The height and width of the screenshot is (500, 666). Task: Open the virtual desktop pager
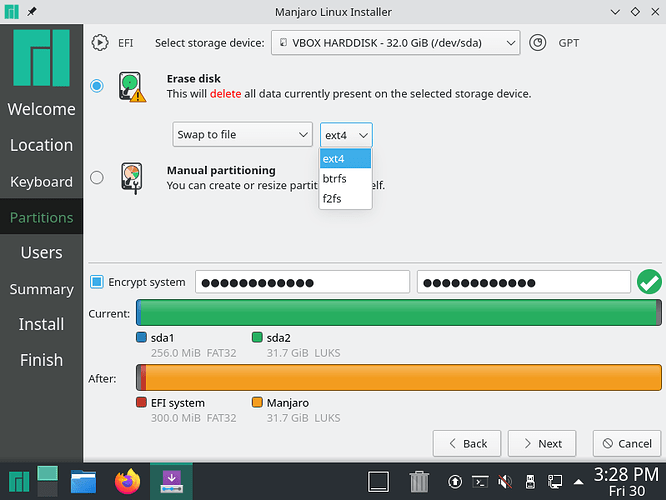point(47,481)
